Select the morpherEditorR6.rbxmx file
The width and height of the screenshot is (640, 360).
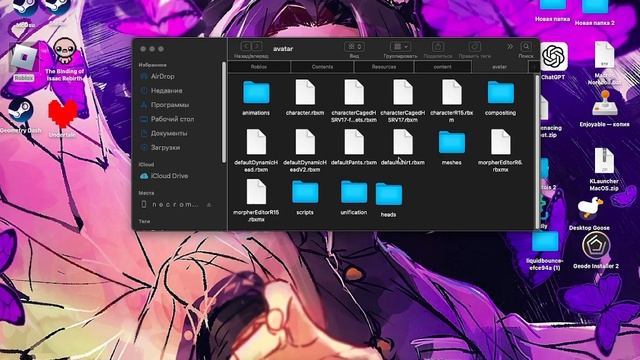501,142
